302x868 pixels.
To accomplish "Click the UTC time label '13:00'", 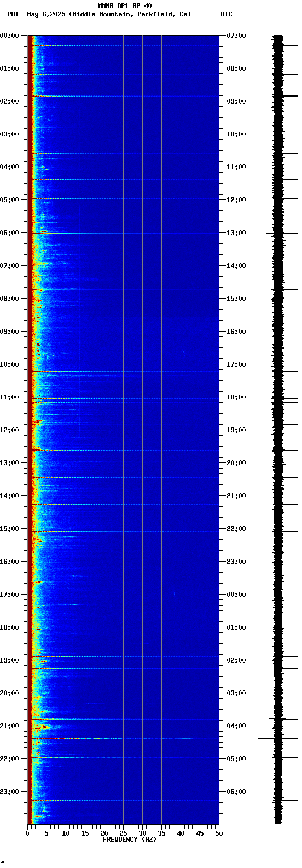I will tap(236, 233).
